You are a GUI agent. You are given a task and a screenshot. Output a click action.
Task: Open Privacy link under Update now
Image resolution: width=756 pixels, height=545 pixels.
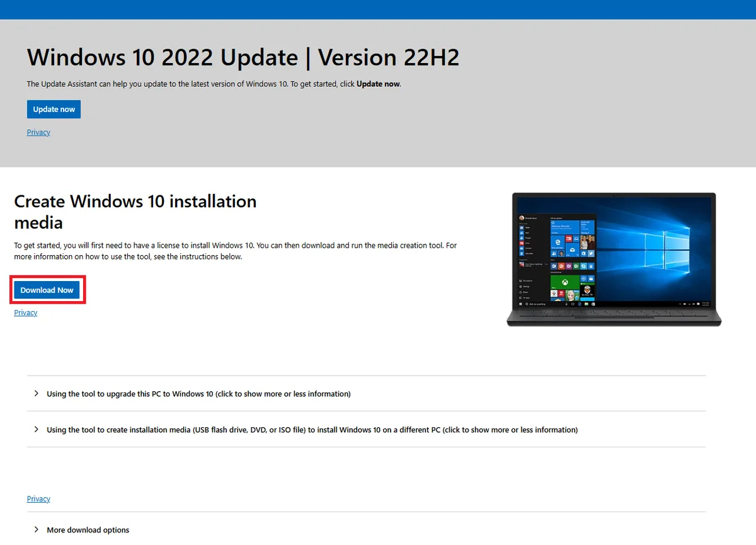[38, 132]
